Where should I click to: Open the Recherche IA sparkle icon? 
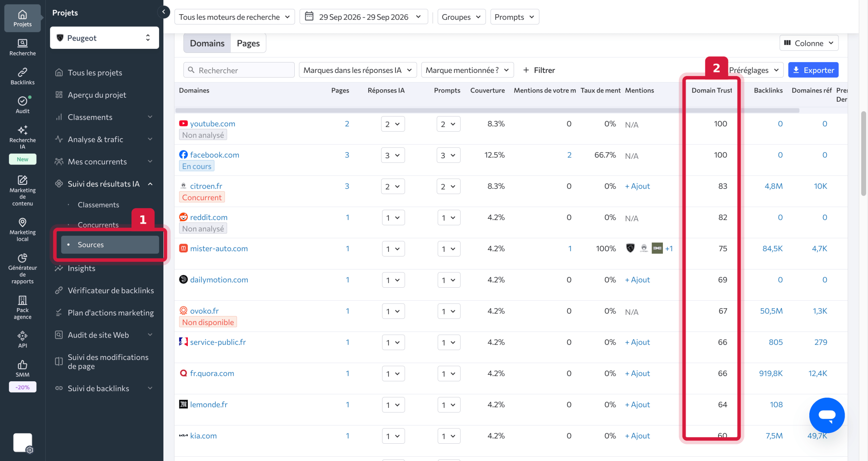point(22,137)
